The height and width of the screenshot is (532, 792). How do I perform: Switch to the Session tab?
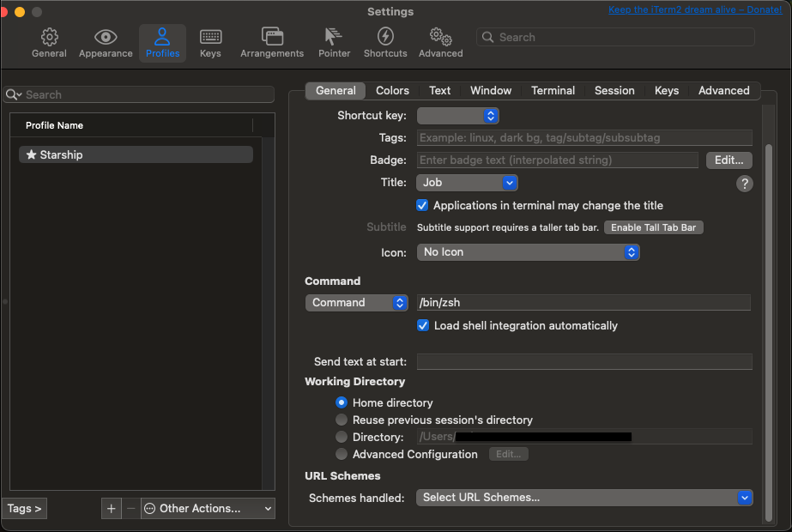coord(614,90)
